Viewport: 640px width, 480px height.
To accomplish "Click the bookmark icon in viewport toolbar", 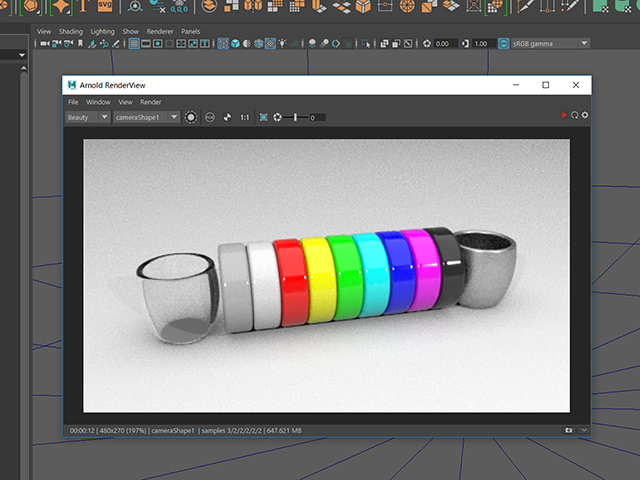I will click(80, 44).
